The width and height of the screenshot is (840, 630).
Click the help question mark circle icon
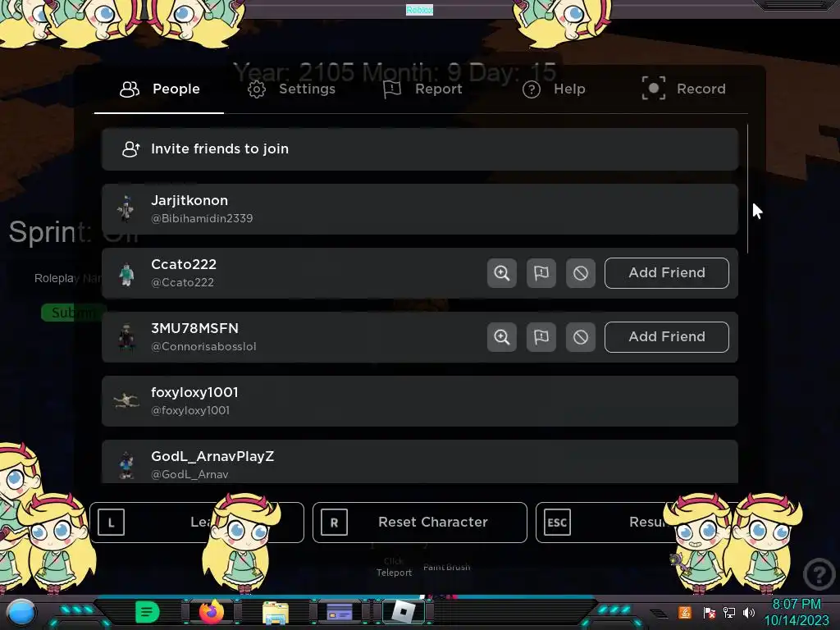click(x=819, y=573)
